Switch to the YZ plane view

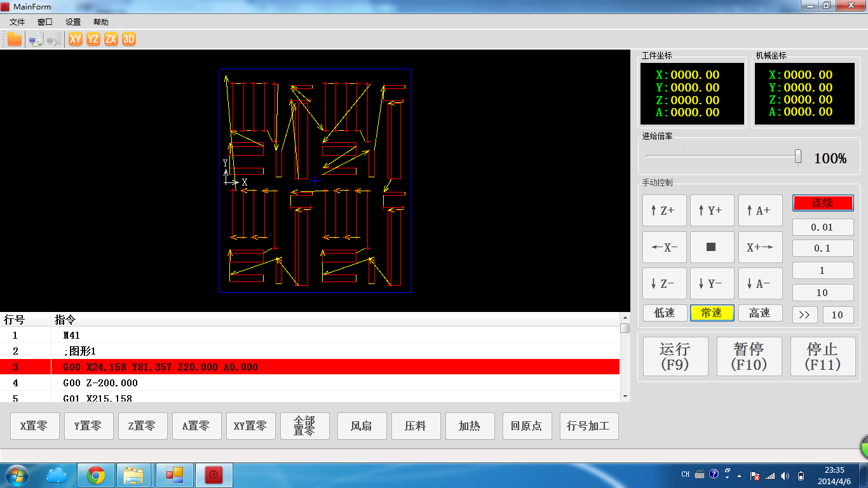point(93,39)
